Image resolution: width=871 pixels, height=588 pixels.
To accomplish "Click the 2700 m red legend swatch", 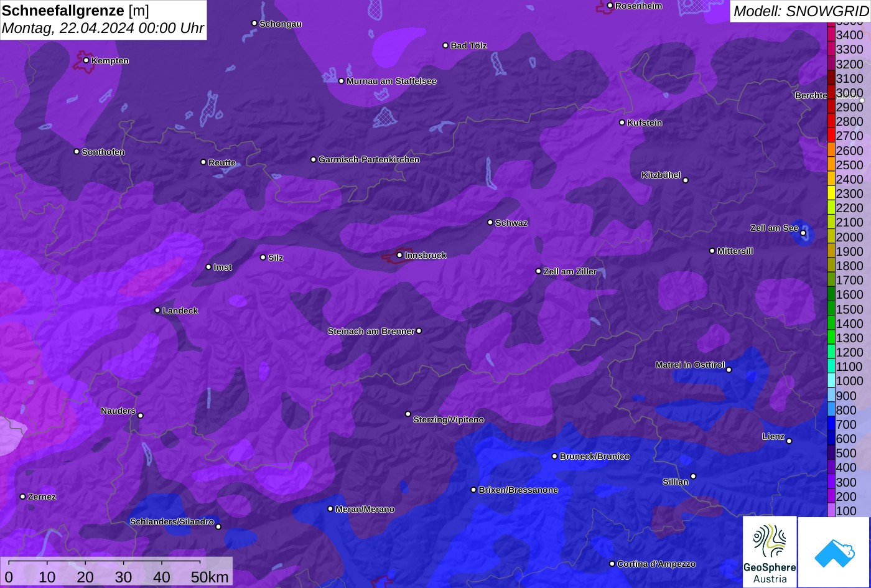I will (831, 136).
